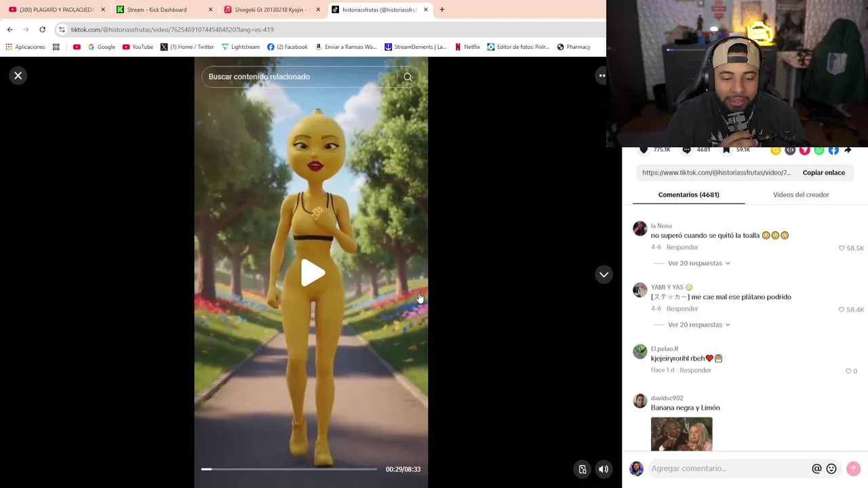Image resolution: width=868 pixels, height=488 pixels.
Task: Open the Lightstream bookmark
Action: click(241, 47)
